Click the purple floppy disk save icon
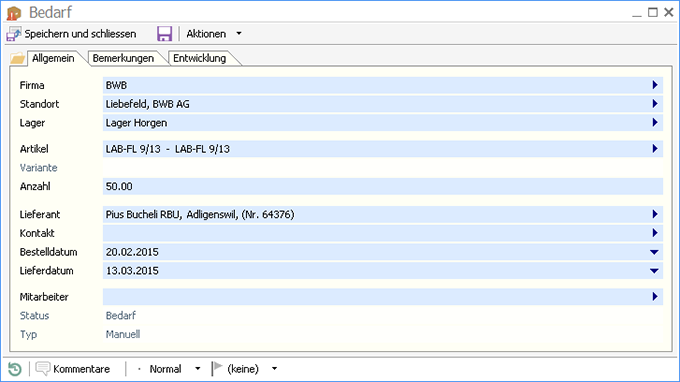This screenshot has width=680, height=382. click(164, 33)
